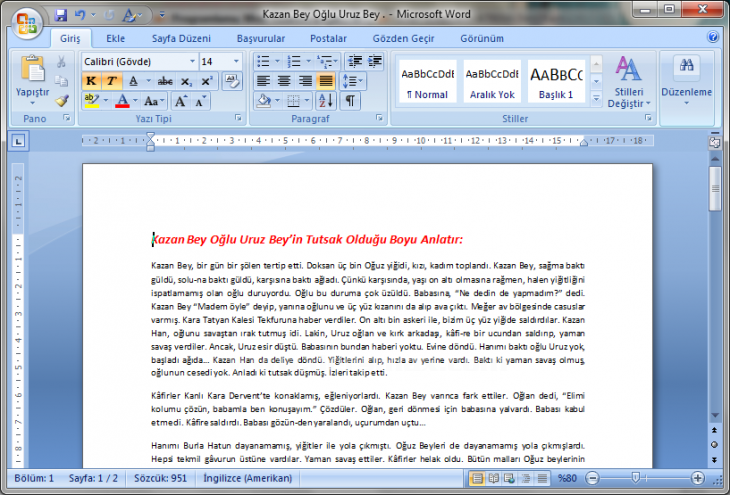The height and width of the screenshot is (495, 730).
Task: Switch to full screen reading view
Action: point(493,478)
